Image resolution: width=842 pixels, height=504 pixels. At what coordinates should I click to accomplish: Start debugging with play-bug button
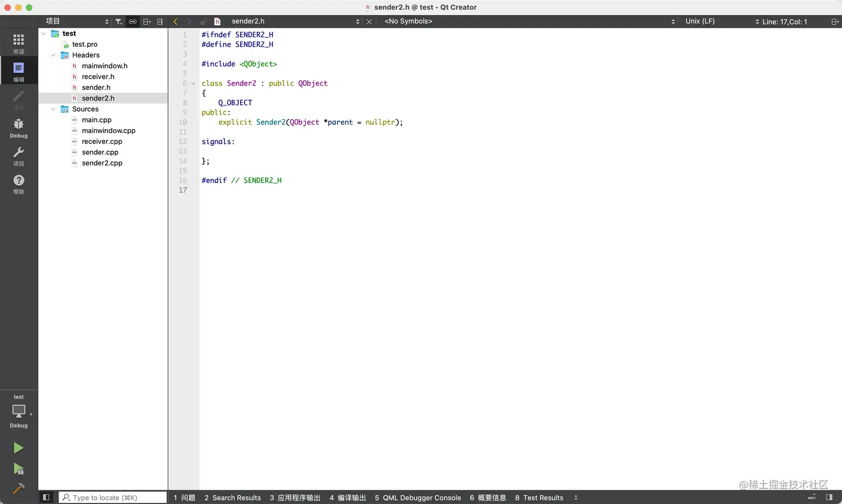pos(18,469)
